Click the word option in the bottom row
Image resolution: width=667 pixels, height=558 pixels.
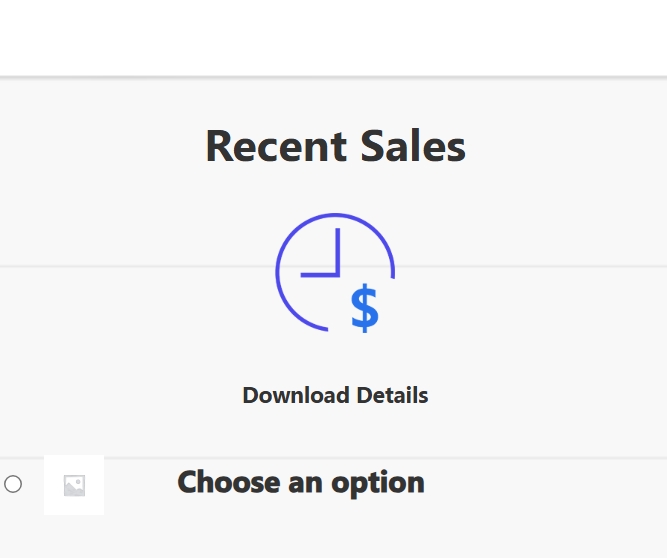coord(378,484)
